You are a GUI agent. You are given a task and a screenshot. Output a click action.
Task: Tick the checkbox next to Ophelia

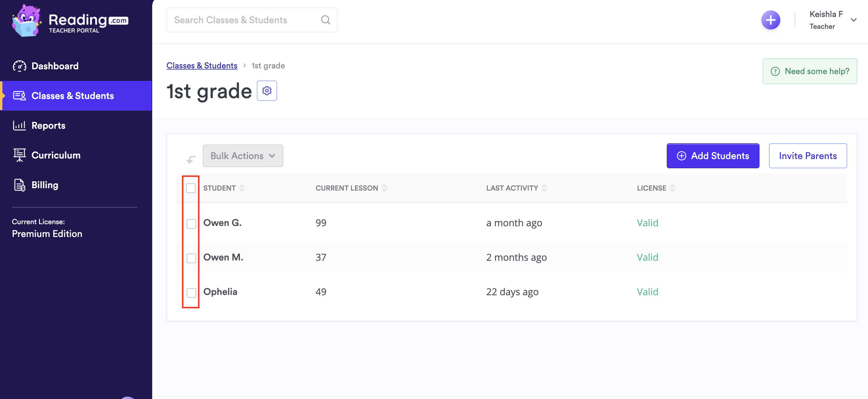tap(191, 292)
